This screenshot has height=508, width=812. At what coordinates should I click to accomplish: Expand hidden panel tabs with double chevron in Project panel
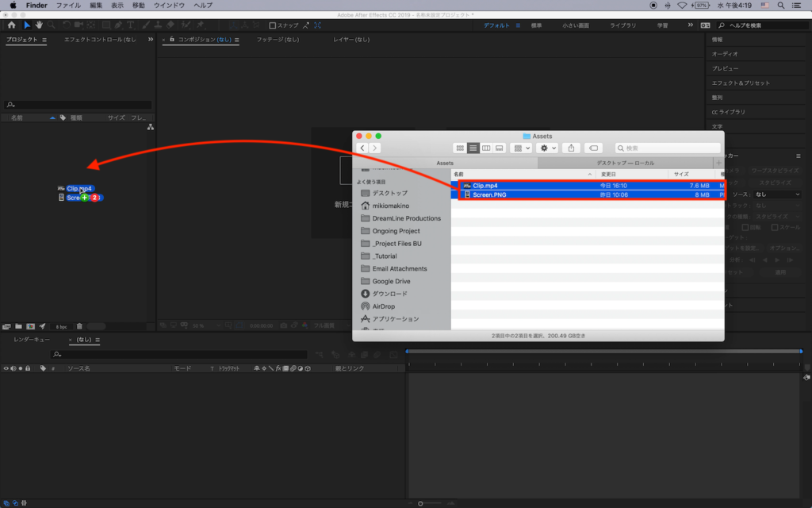[150, 40]
